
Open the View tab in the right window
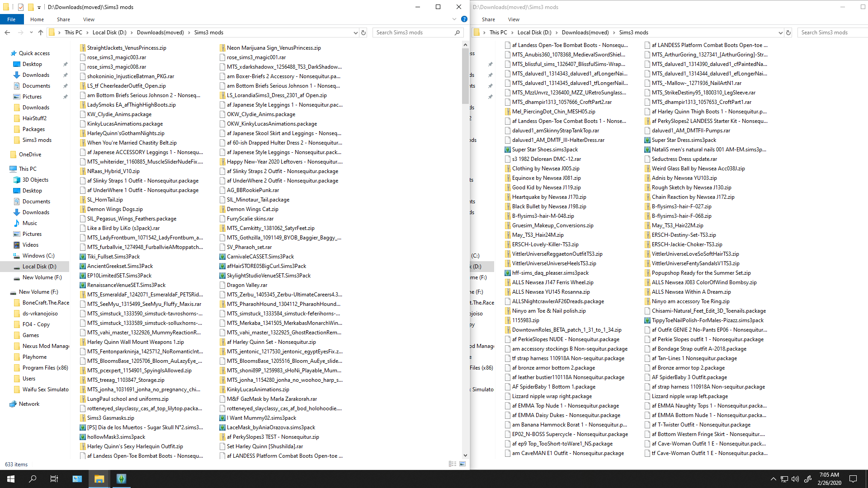(x=514, y=19)
